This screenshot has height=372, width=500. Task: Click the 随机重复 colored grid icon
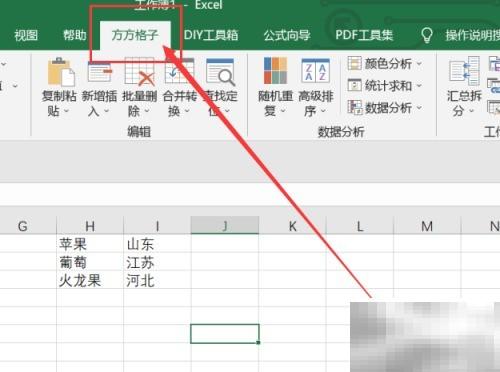click(275, 71)
